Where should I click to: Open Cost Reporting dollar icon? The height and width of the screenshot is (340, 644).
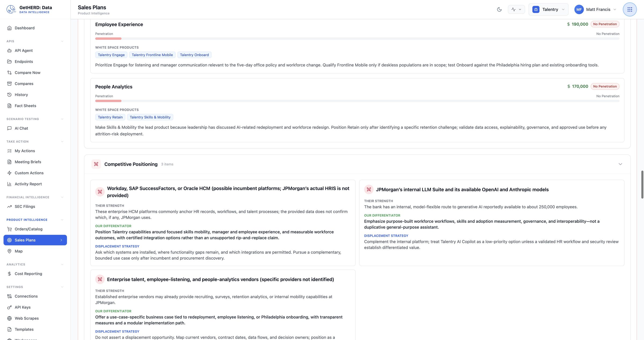9,274
